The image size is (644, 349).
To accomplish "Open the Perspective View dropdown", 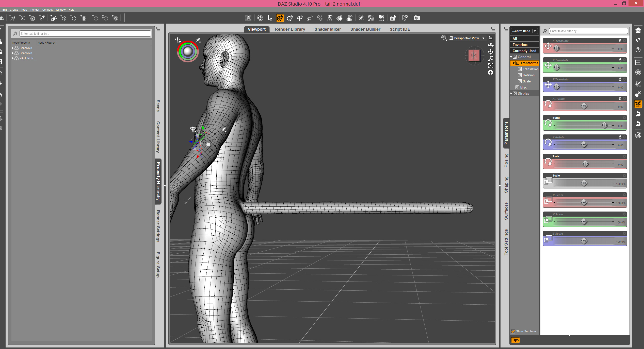I will [x=484, y=38].
